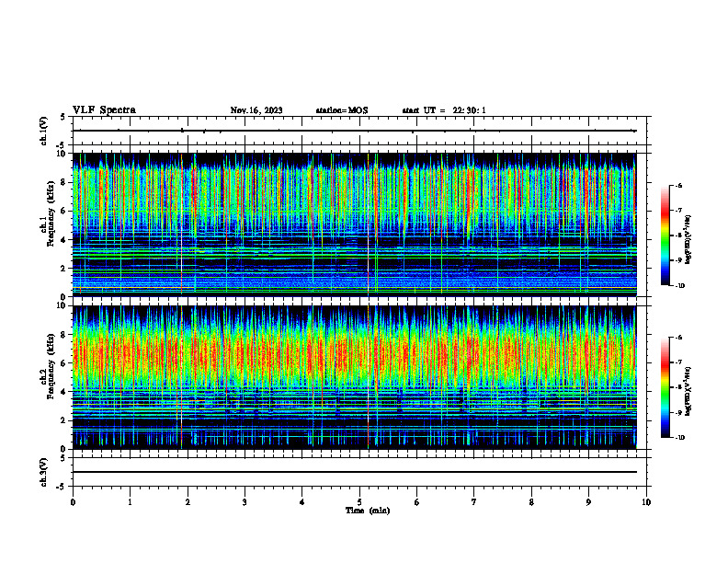Click the "8" kHz tick on ch.1 axis
Image resolution: width=728 pixels, height=563 pixels.
[64, 182]
